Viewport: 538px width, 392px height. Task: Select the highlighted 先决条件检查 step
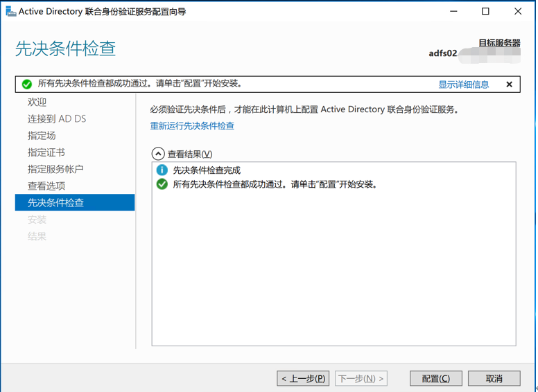(75, 202)
